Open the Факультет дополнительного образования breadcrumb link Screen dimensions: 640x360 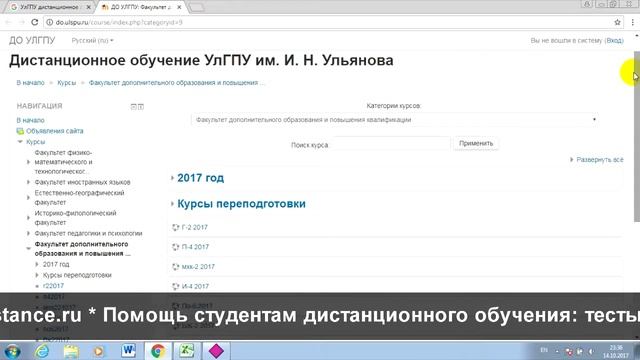coord(177,83)
